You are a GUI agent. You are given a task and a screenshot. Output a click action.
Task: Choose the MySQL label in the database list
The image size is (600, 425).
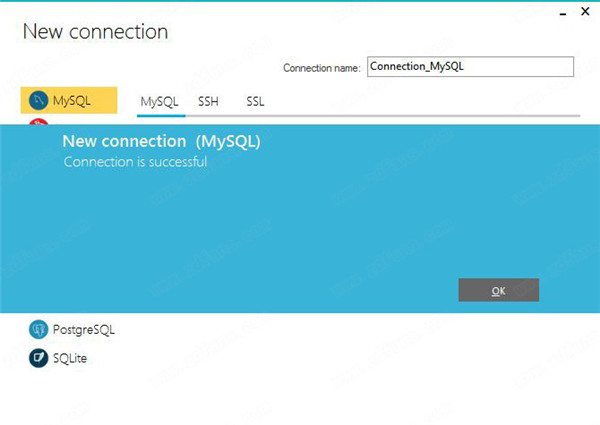pyautogui.click(x=72, y=101)
